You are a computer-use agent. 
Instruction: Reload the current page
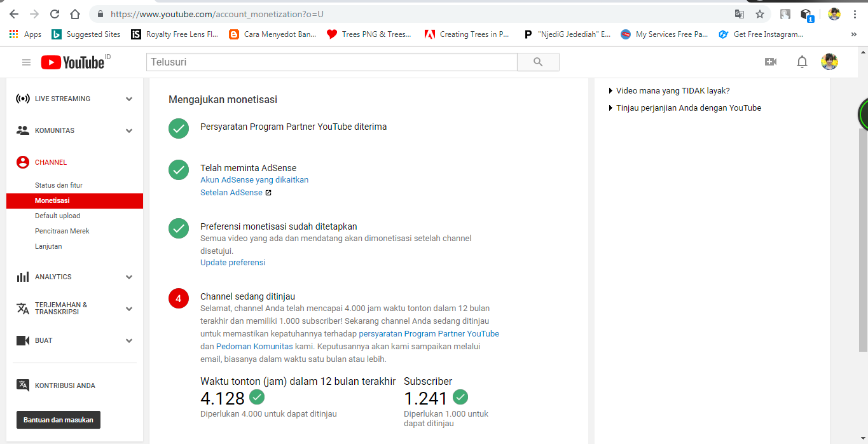pos(55,14)
